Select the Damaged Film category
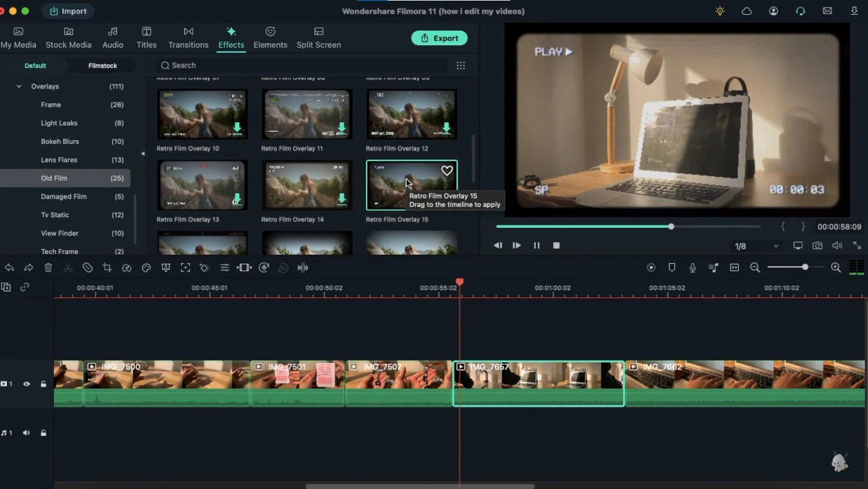This screenshot has height=489, width=868. pos(65,197)
